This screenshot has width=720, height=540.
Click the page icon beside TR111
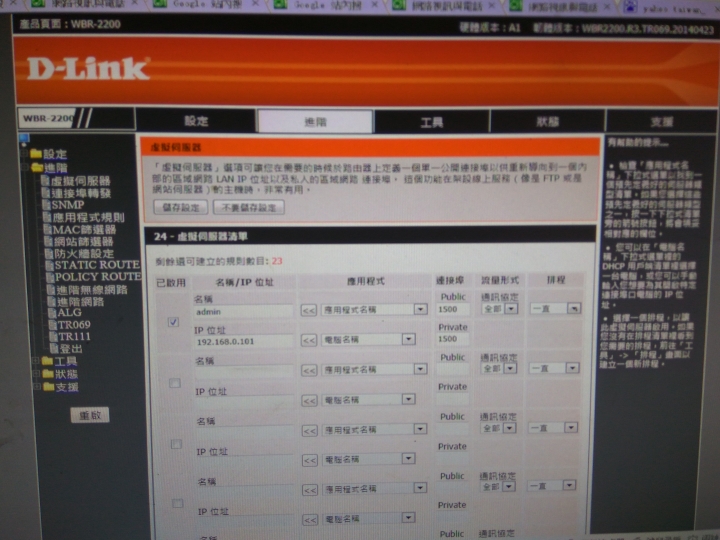(53, 337)
